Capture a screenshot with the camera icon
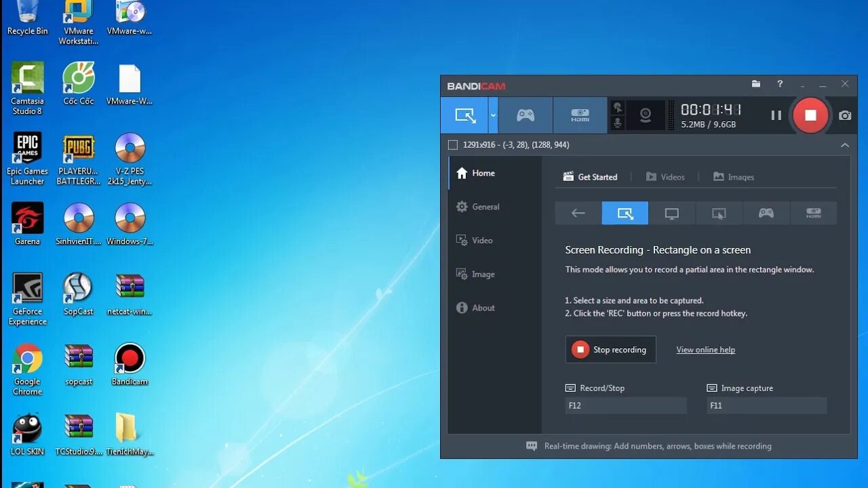Image resolution: width=868 pixels, height=488 pixels. [845, 116]
